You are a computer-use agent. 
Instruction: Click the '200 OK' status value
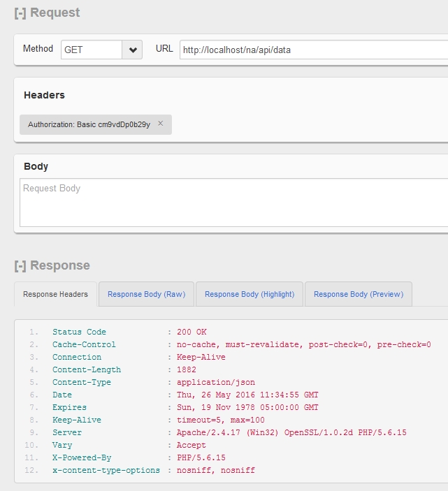[x=192, y=332]
